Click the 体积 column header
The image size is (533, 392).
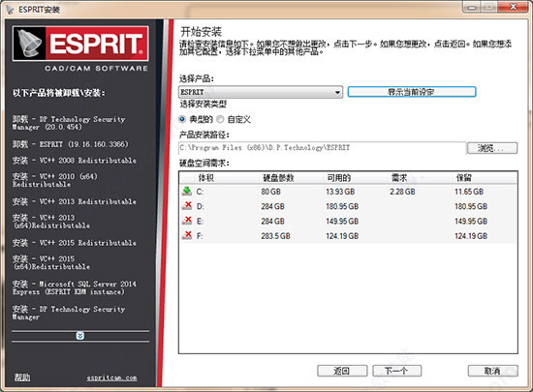[x=206, y=177]
